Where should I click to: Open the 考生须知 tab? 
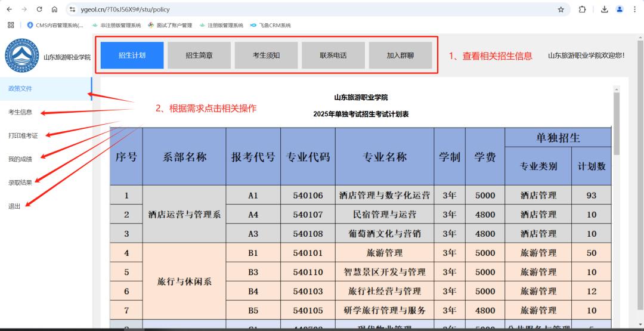266,55
